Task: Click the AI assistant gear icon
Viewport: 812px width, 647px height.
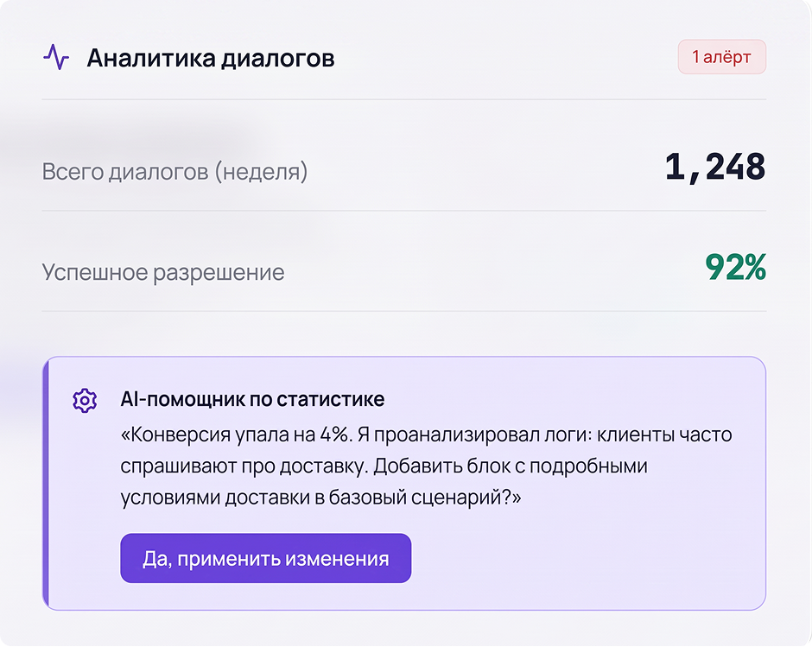Action: [85, 401]
